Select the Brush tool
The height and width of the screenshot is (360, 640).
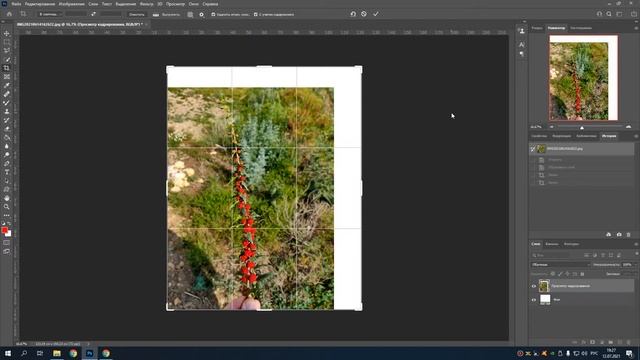(x=7, y=102)
